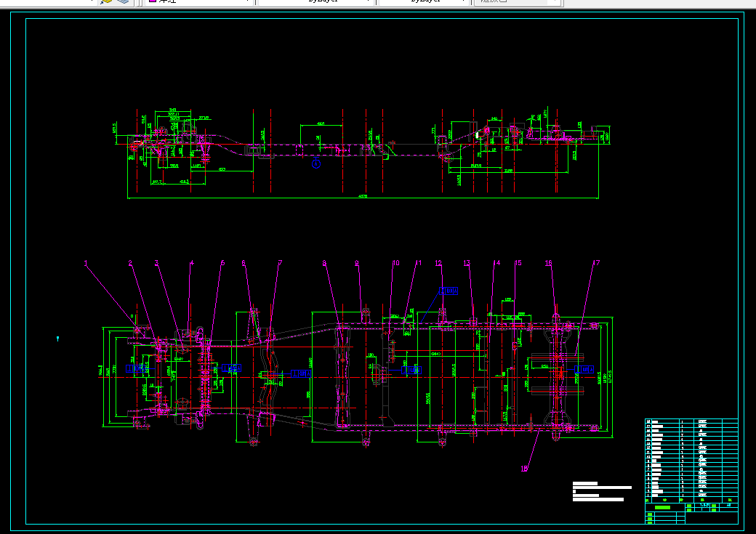
Task: Open the layer dropdown with magenta swatch
Action: (199, 1)
